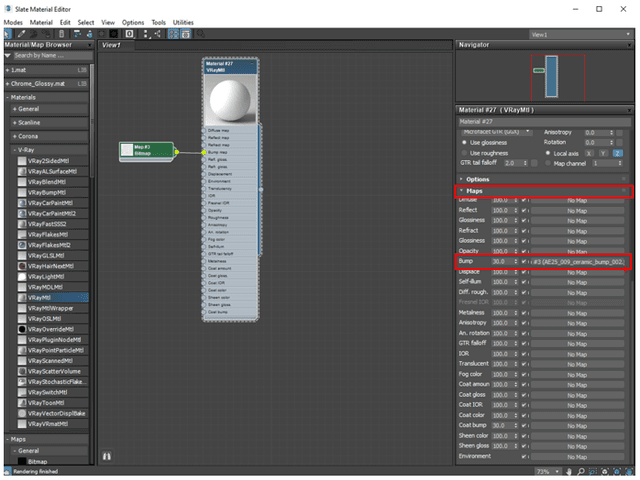Open the Modes menu
640x480 pixels.
pyautogui.click(x=13, y=22)
